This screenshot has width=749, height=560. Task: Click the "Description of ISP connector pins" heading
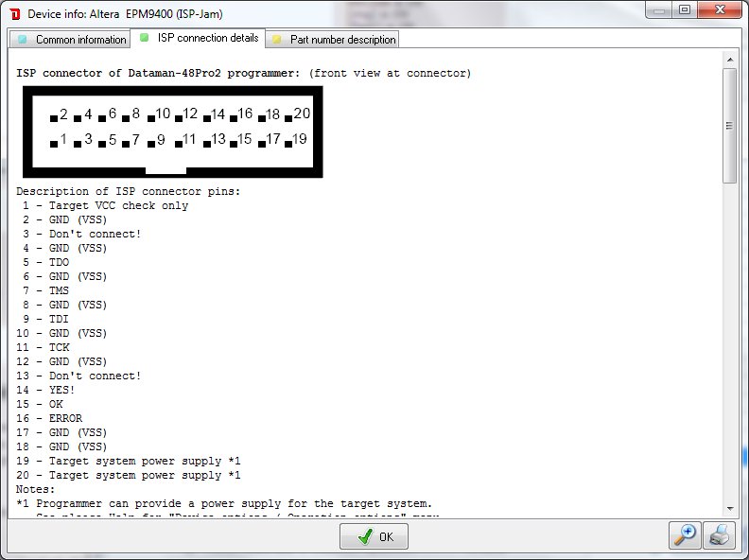coord(129,191)
